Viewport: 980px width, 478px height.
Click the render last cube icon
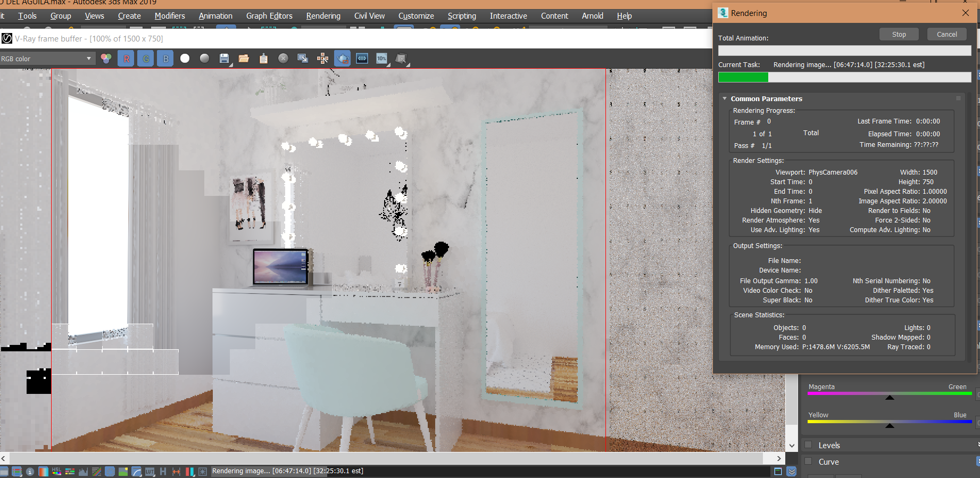pos(401,59)
